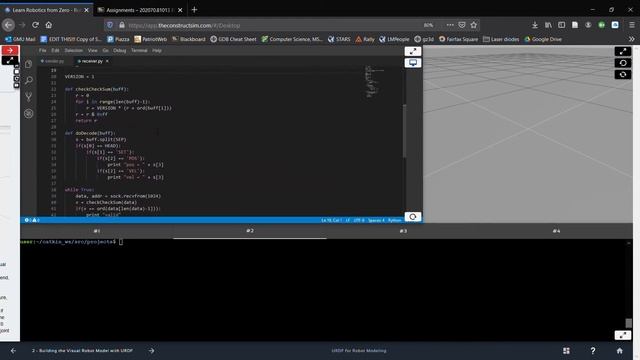Click Spaces: 4 in status bar

(376, 220)
